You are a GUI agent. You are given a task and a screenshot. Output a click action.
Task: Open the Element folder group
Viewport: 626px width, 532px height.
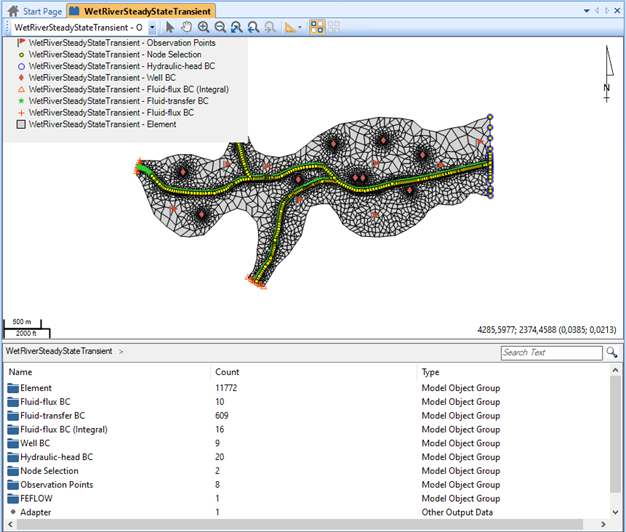pos(30,388)
